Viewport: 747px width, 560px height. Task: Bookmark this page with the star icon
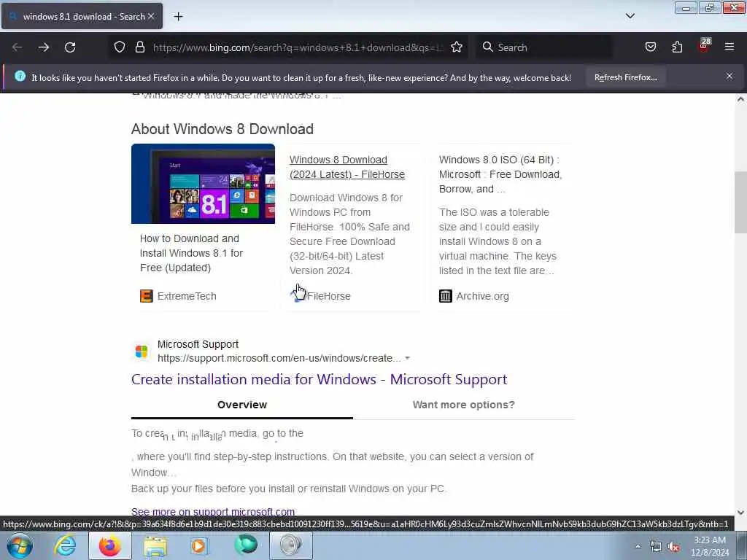457,47
